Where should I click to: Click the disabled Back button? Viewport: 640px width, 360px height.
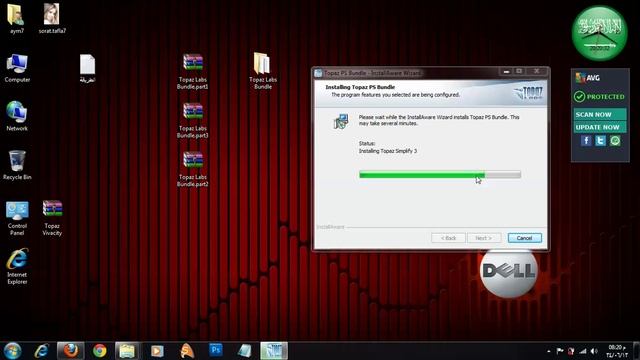click(448, 238)
